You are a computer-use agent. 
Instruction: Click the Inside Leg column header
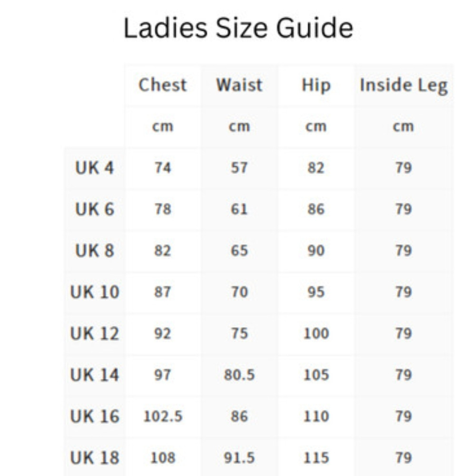403,85
